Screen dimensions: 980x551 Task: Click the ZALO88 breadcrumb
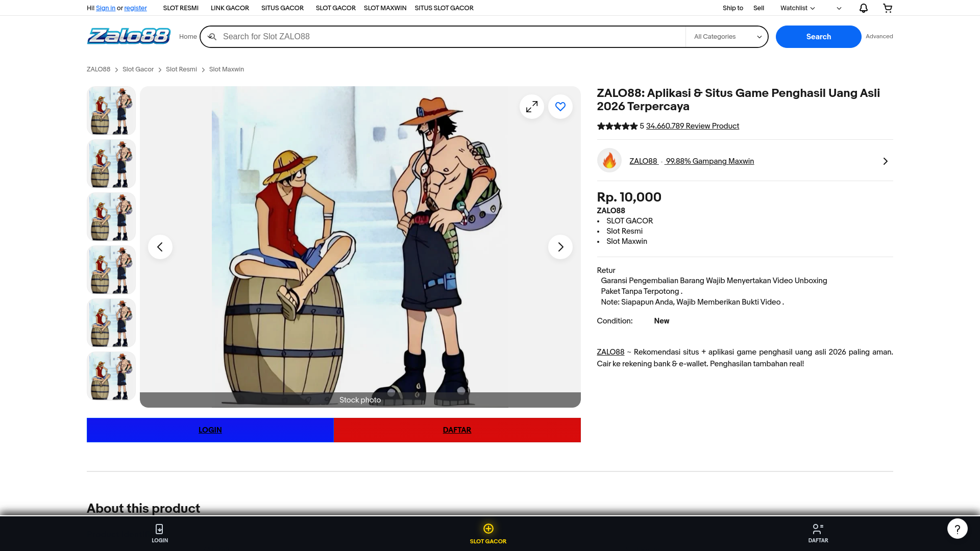click(x=99, y=69)
